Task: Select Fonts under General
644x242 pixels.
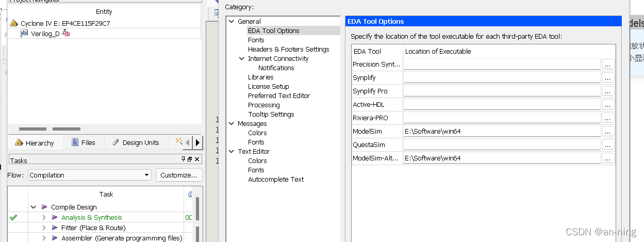Action: [256, 40]
